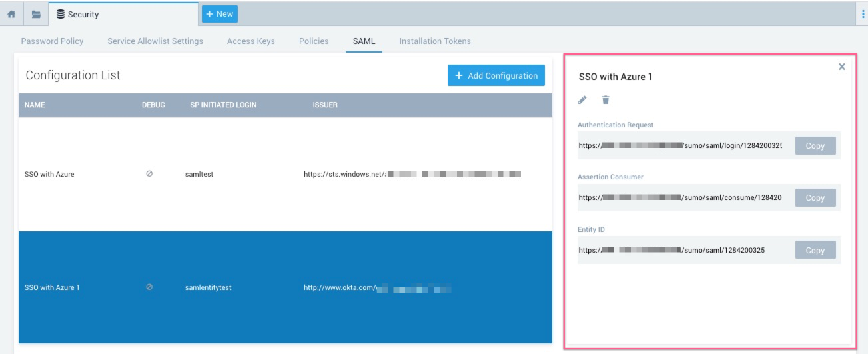The width and height of the screenshot is (868, 354).
Task: Go to the Access Keys tab
Action: click(251, 41)
